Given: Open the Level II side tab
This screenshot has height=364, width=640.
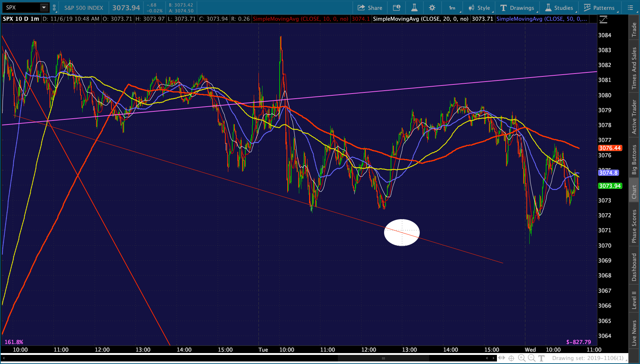Looking at the screenshot, I should 634,300.
